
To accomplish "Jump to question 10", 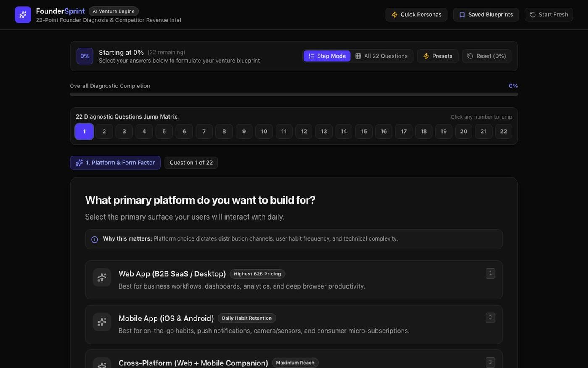I will click(x=264, y=132).
